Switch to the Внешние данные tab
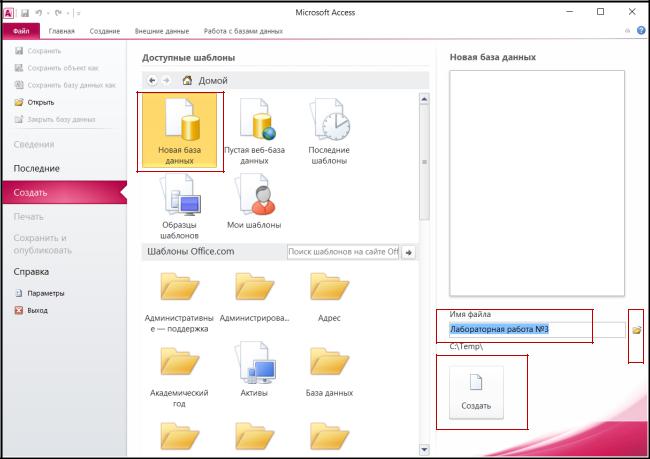This screenshot has width=650, height=459. pyautogui.click(x=162, y=31)
